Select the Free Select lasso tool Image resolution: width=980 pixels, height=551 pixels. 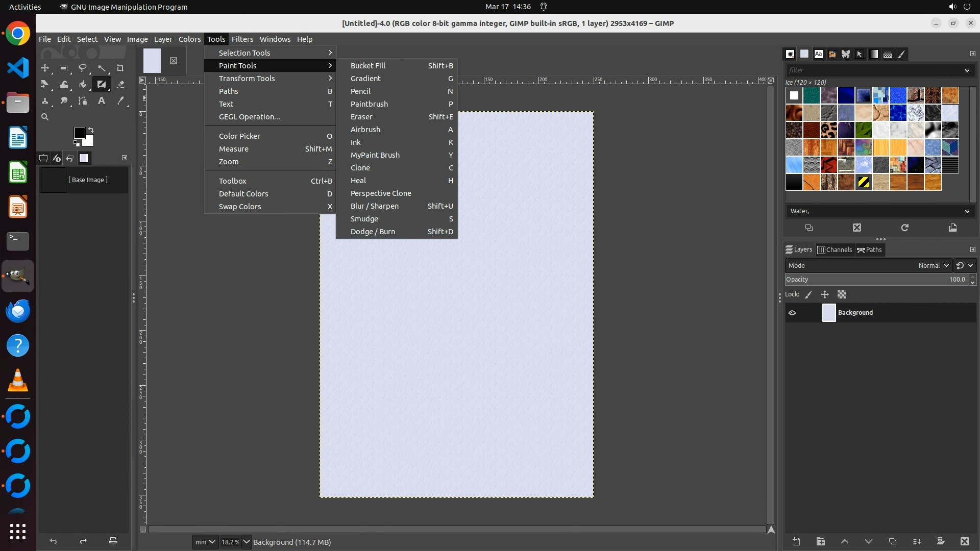click(82, 68)
